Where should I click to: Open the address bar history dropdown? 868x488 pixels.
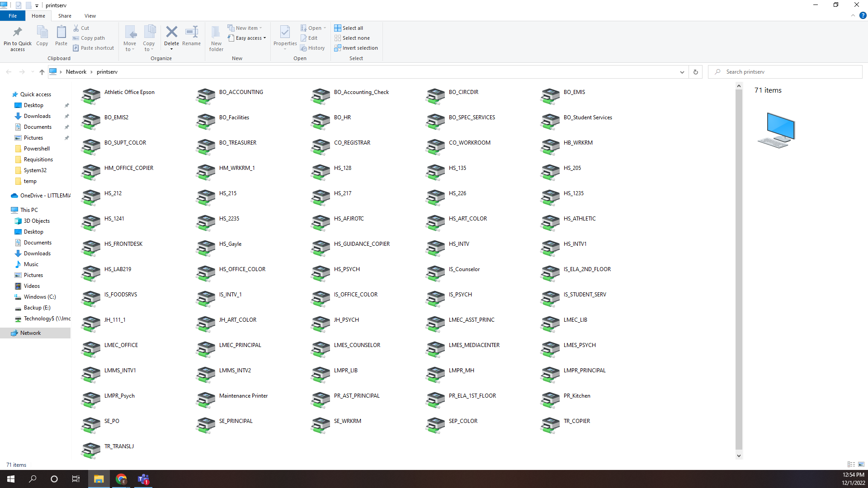coord(682,72)
